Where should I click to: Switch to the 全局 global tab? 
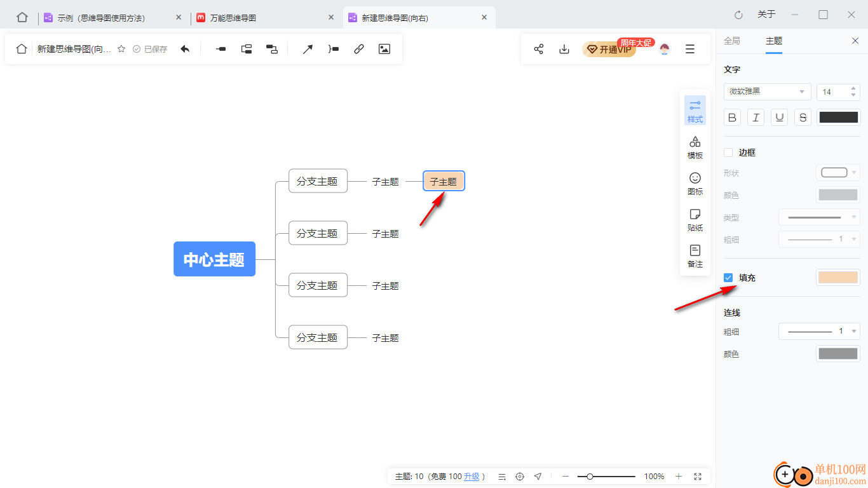(x=732, y=41)
